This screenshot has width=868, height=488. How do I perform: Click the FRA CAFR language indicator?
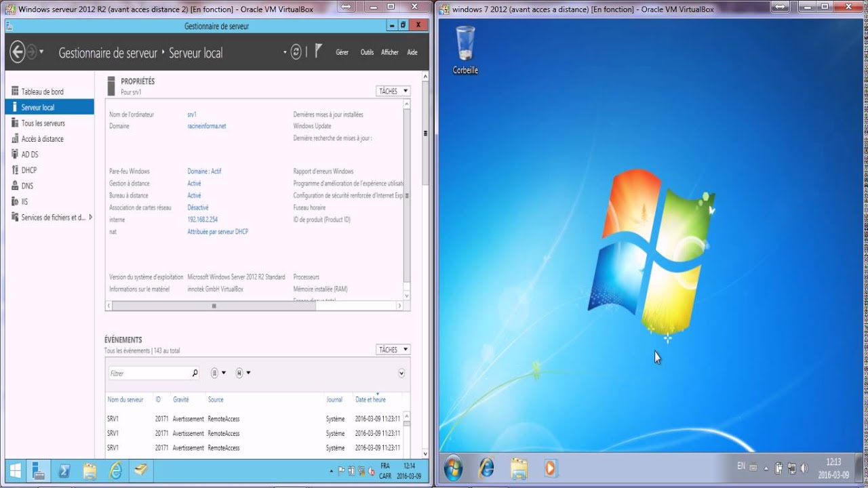pyautogui.click(x=385, y=470)
